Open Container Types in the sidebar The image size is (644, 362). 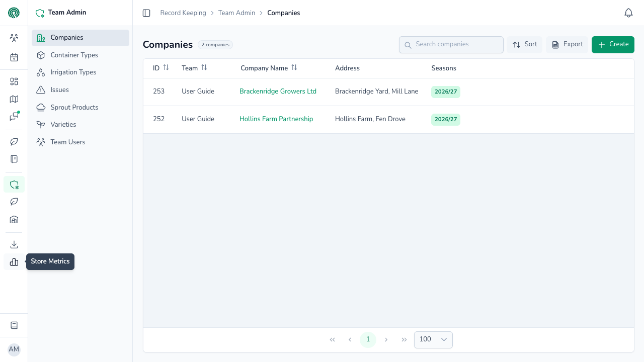(x=80, y=55)
